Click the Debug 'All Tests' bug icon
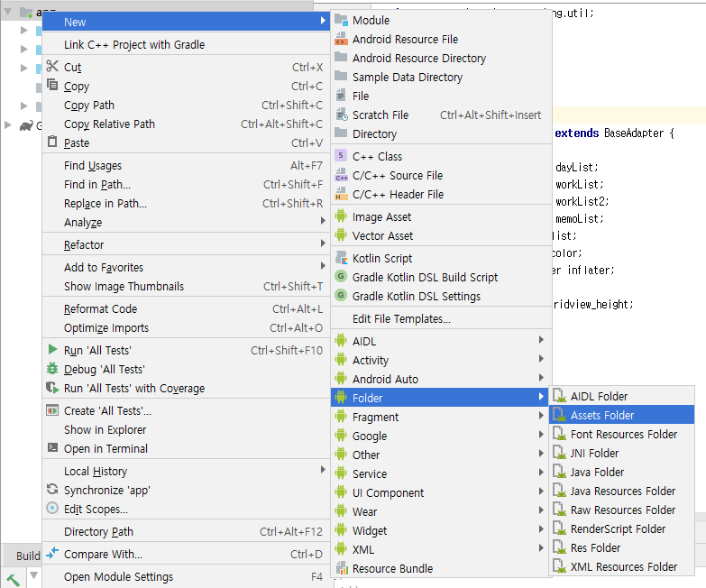The image size is (706, 588). pyautogui.click(x=52, y=368)
